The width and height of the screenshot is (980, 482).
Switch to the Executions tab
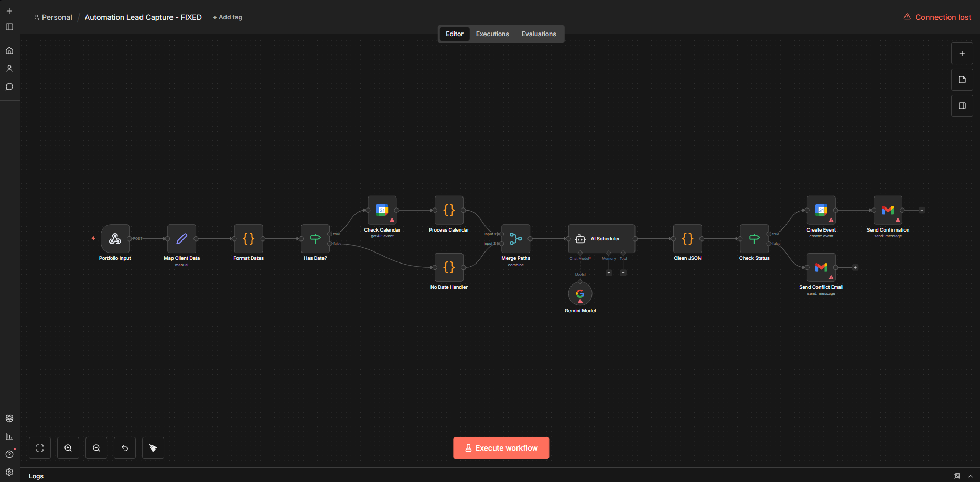(x=492, y=34)
